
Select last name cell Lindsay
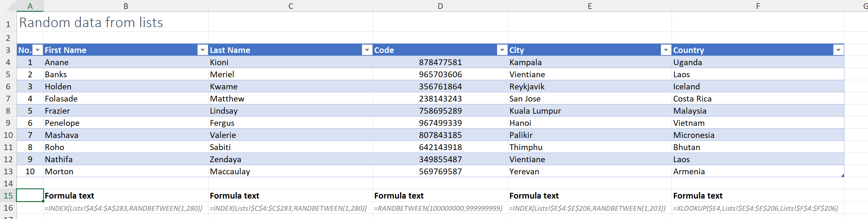[x=291, y=111]
